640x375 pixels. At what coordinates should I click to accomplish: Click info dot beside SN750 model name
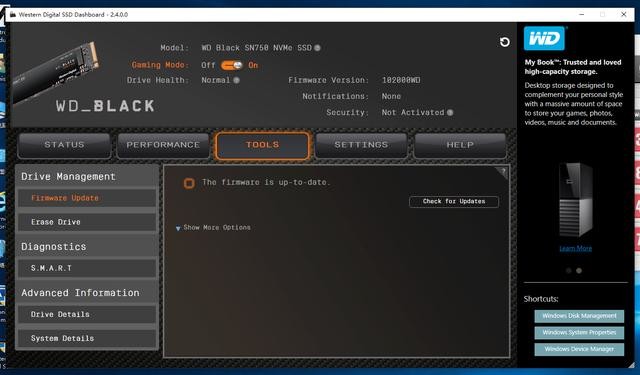pyautogui.click(x=317, y=48)
